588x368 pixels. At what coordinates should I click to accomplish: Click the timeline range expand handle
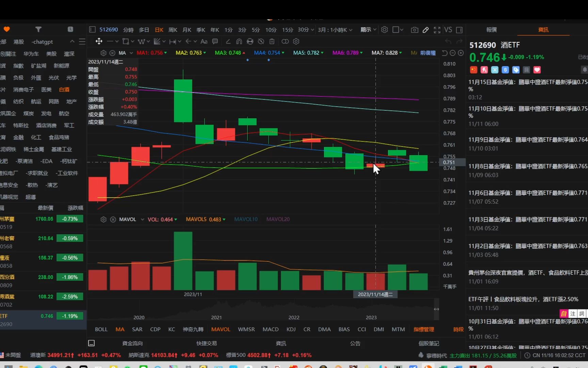[436, 309]
